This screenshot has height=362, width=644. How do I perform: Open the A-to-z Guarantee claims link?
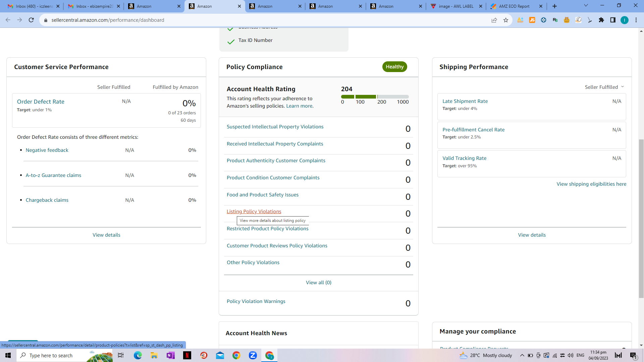coord(53,175)
